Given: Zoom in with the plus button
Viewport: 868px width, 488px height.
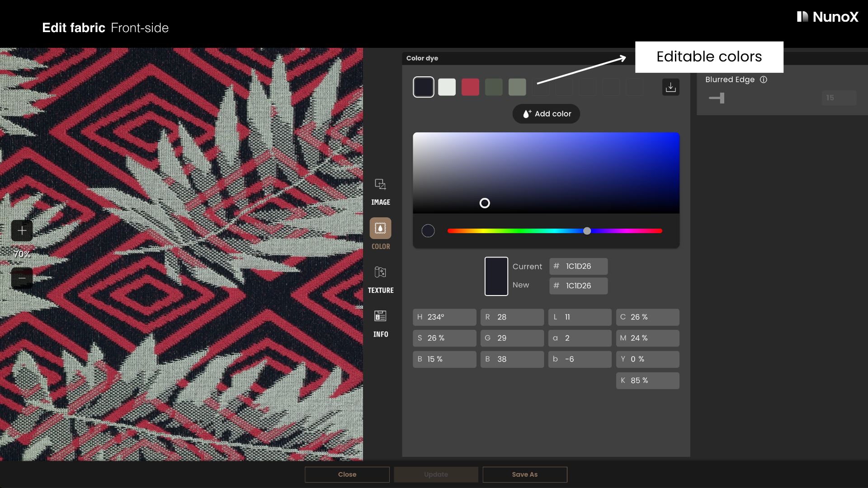Looking at the screenshot, I should coord(22,231).
